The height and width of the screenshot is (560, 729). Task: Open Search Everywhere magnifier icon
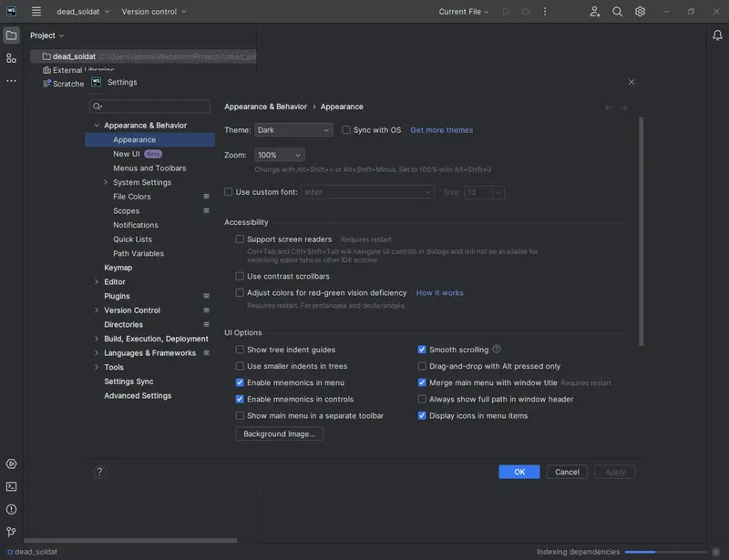[618, 12]
